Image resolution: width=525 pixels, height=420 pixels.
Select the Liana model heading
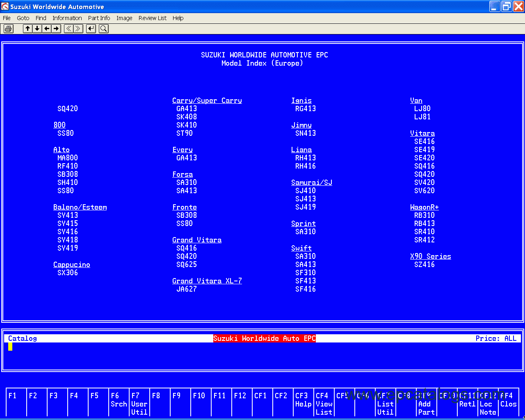301,150
